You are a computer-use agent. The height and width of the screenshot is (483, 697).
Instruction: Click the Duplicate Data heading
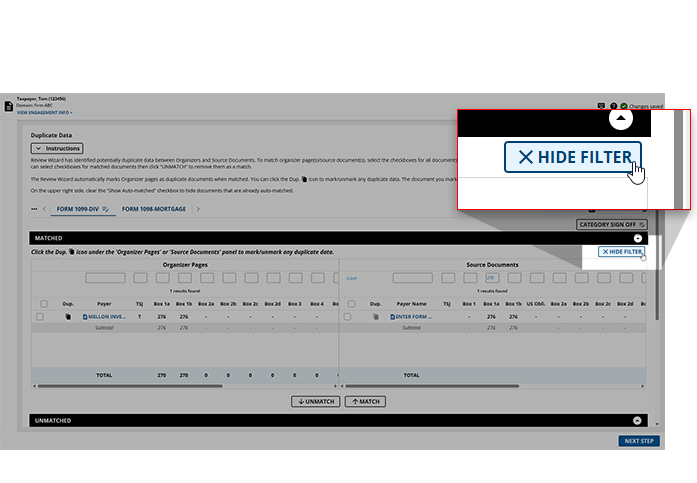[51, 135]
